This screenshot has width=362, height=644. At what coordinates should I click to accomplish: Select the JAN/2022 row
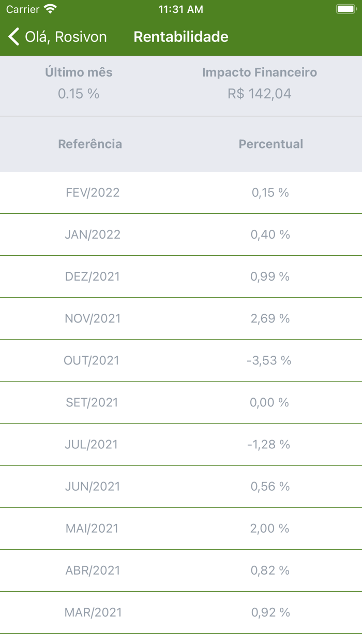tap(181, 235)
